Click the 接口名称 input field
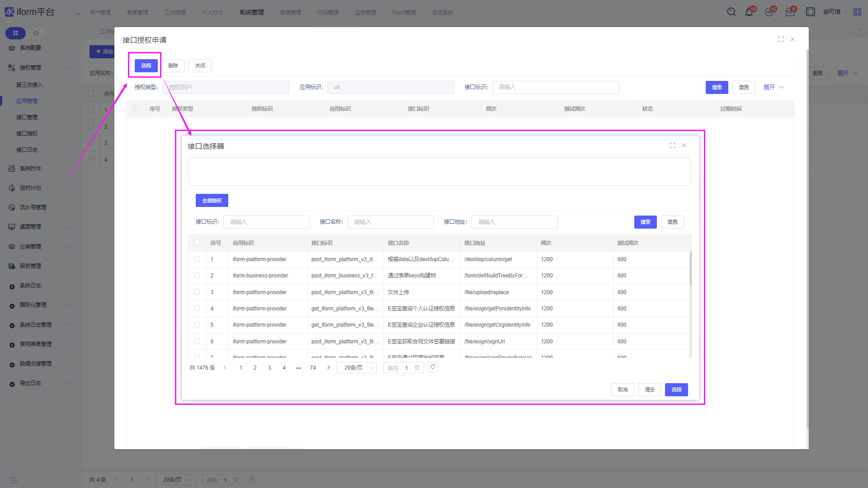The width and height of the screenshot is (868, 488). coord(391,222)
